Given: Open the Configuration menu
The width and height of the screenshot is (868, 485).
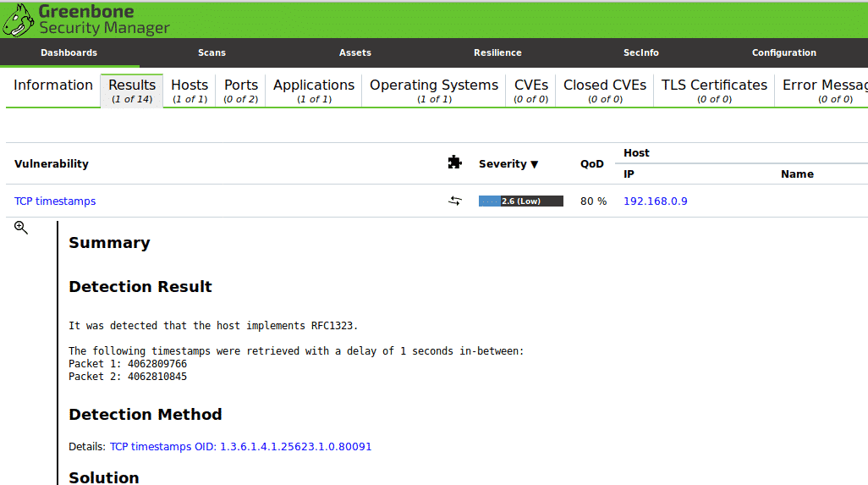Looking at the screenshot, I should coord(783,52).
